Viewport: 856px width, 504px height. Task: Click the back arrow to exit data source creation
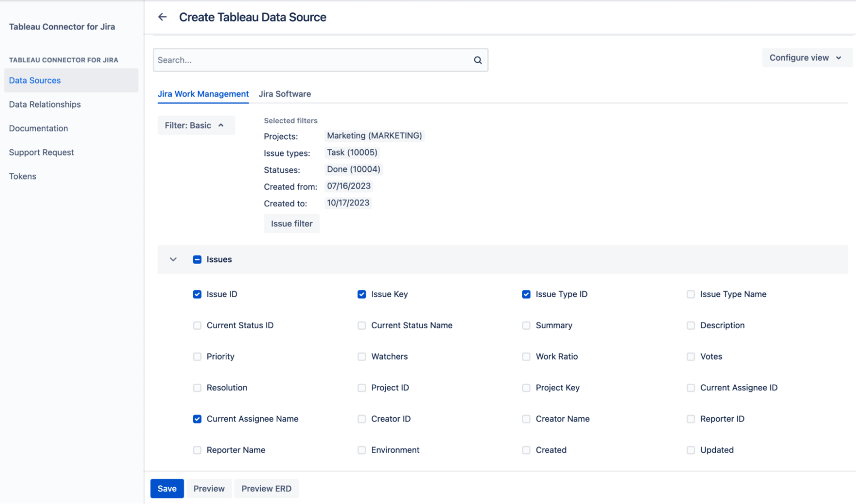coord(162,17)
